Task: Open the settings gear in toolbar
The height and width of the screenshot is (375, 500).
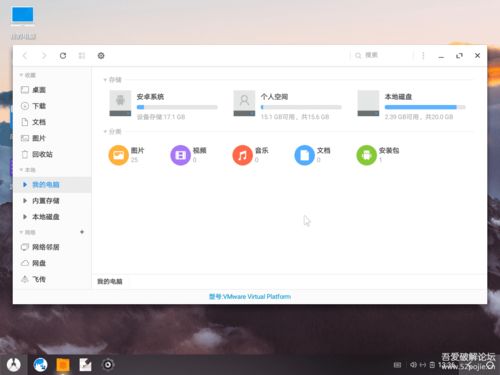Action: pos(101,56)
